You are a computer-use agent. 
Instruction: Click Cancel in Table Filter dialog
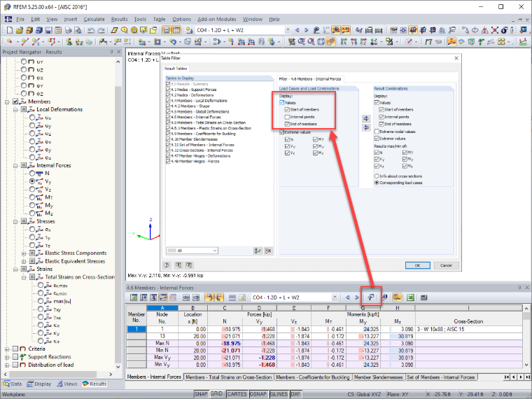(446, 265)
